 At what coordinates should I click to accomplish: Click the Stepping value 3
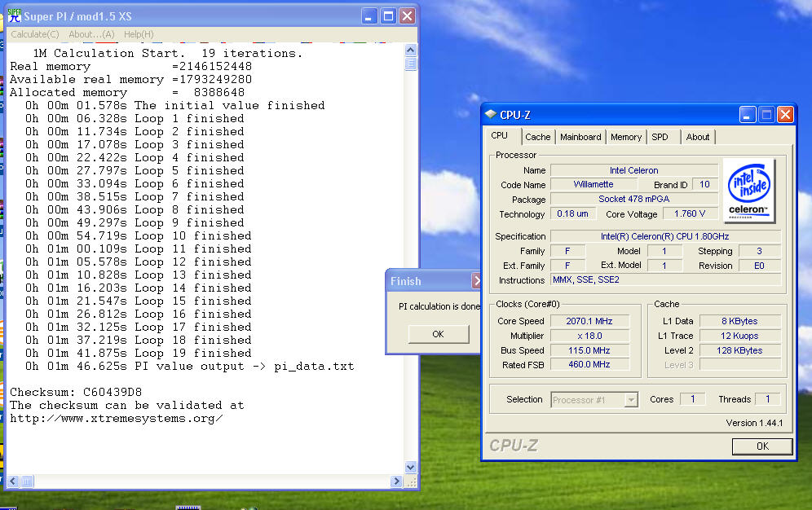pyautogui.click(x=759, y=251)
